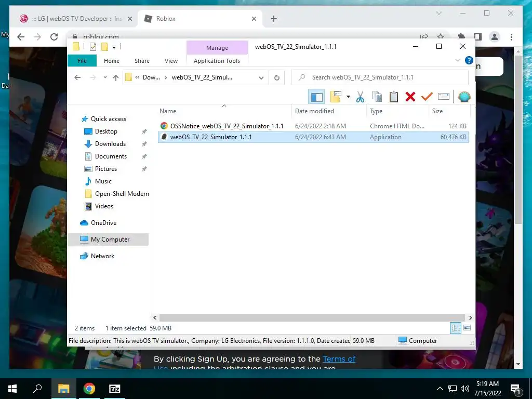Viewport: 532px width, 399px height.
Task: Open Open-Shell Modern folder in sidebar
Action: tap(122, 194)
